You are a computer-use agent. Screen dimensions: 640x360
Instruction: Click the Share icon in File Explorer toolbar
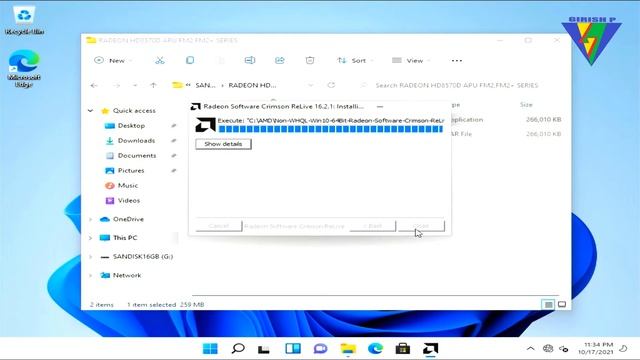(280, 60)
